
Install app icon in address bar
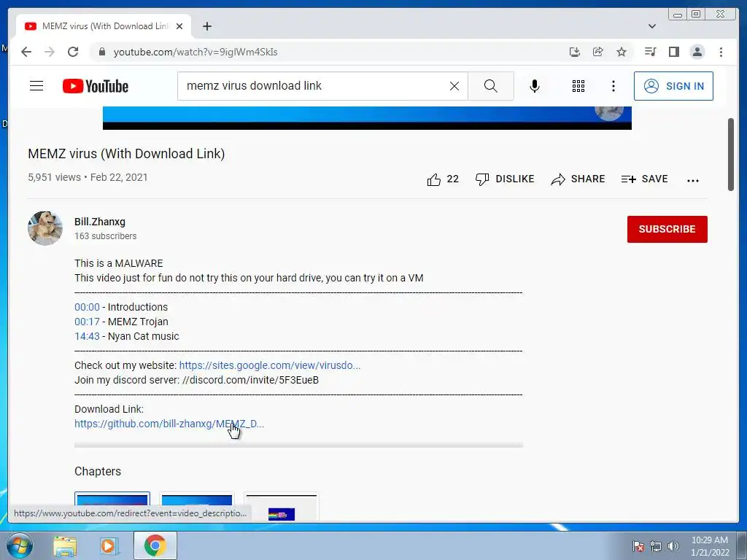click(x=575, y=52)
